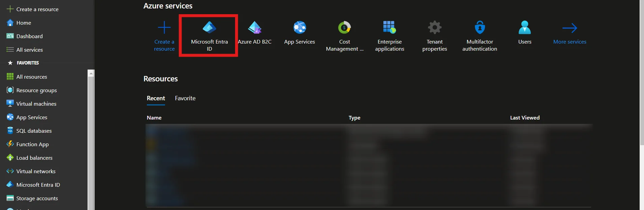Open Resource groups sidebar label
This screenshot has width=644, height=210.
(37, 90)
